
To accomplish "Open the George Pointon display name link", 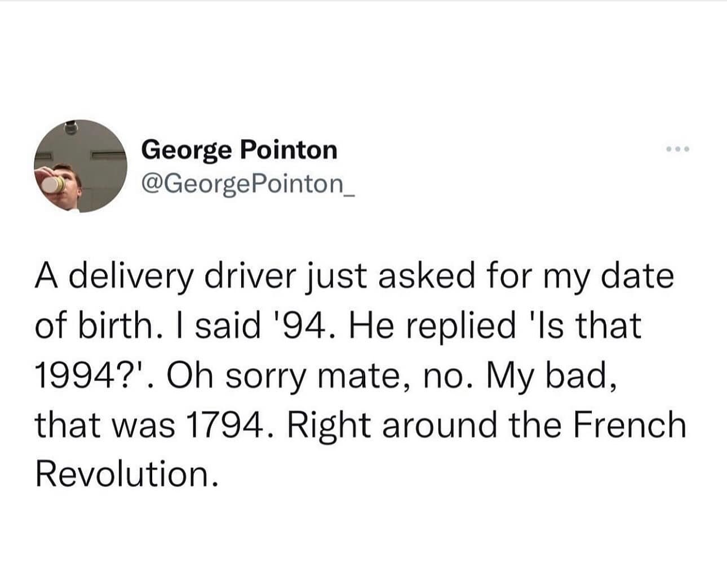I will (x=240, y=150).
